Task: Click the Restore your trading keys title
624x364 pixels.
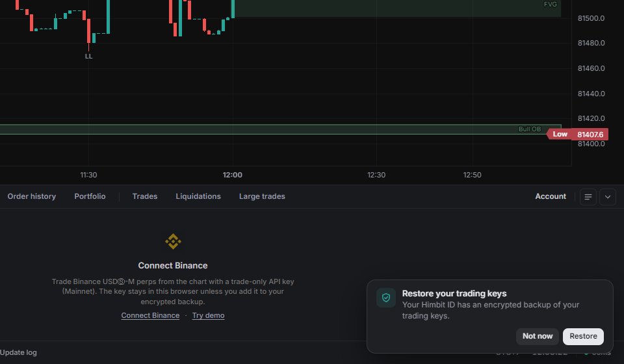Action: (x=454, y=294)
